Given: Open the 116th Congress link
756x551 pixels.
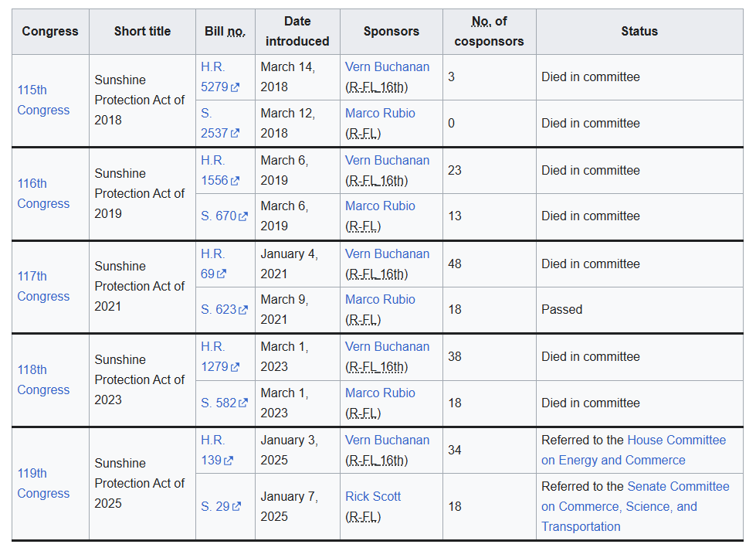Looking at the screenshot, I should (43, 193).
